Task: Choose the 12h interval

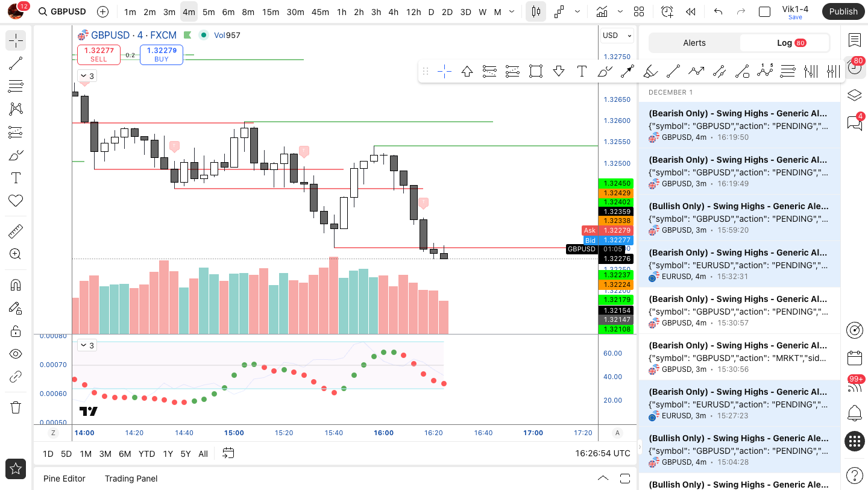Action: tap(414, 11)
